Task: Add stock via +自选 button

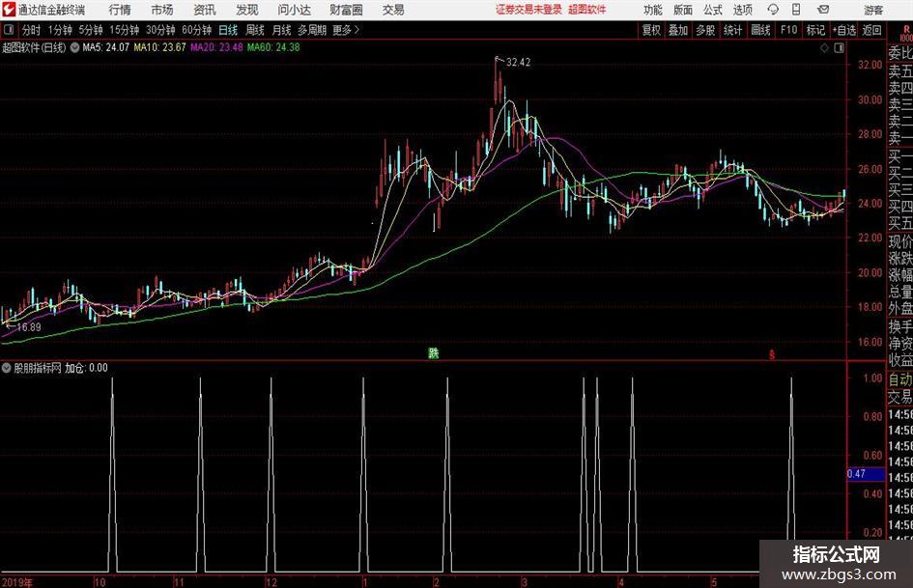Action: (x=843, y=30)
